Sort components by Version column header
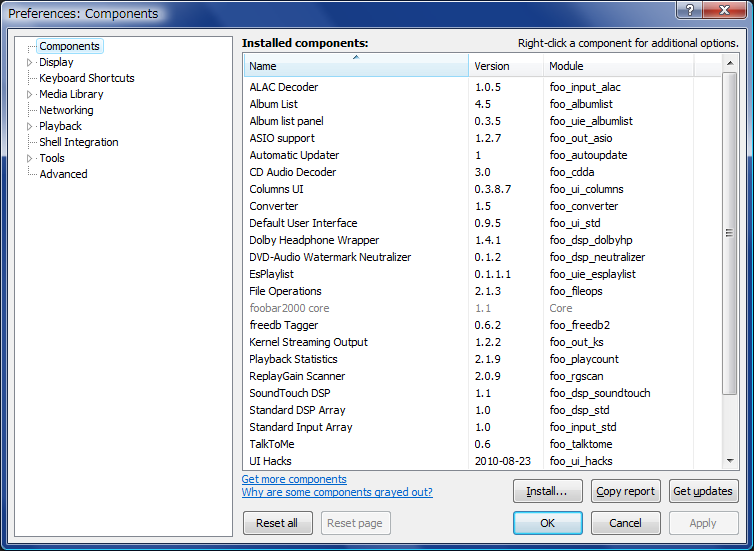The image size is (754, 551). click(506, 65)
